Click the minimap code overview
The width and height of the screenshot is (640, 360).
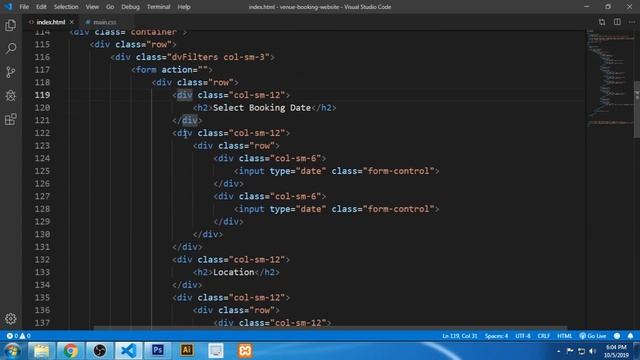[610, 78]
